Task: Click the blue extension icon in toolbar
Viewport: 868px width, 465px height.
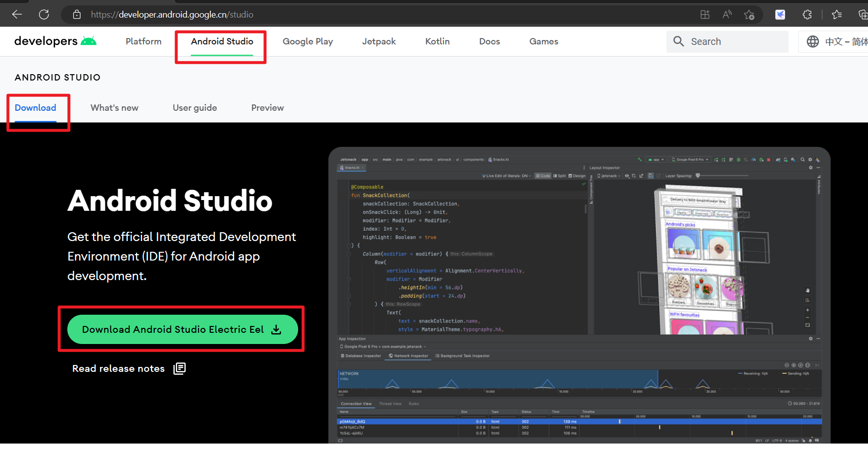Action: click(x=780, y=15)
